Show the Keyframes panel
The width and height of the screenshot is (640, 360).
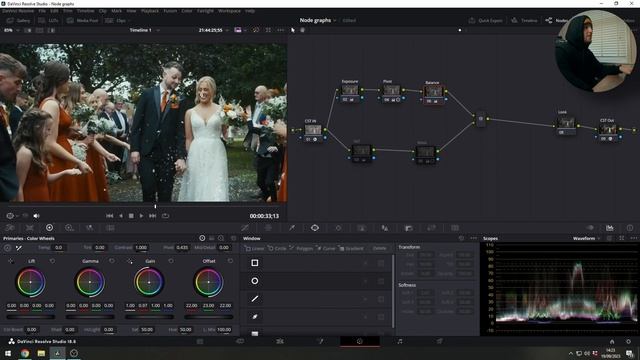tap(590, 228)
